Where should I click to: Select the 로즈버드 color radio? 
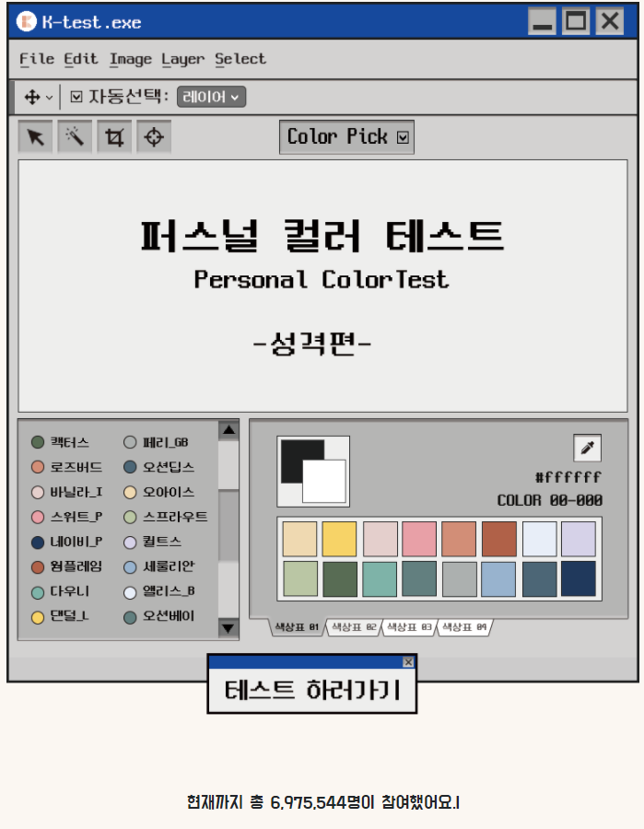tap(38, 467)
